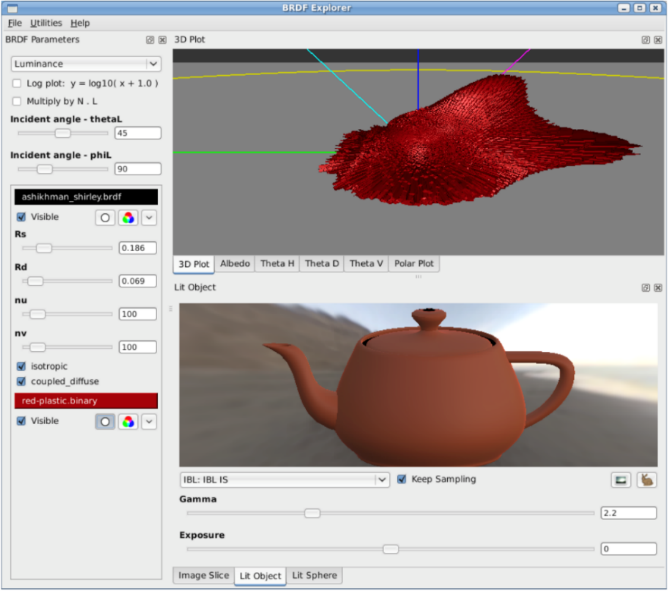Toggle Multiply by N . L option
This screenshot has width=668, height=591.
point(17,101)
